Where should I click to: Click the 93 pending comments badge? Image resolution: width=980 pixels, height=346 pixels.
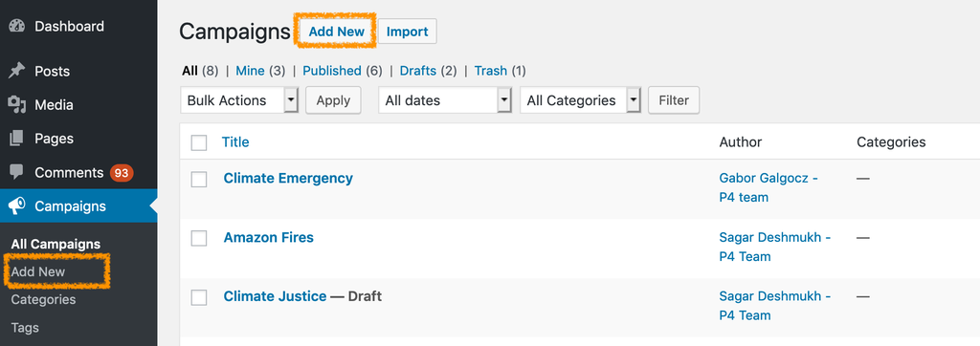tap(122, 173)
